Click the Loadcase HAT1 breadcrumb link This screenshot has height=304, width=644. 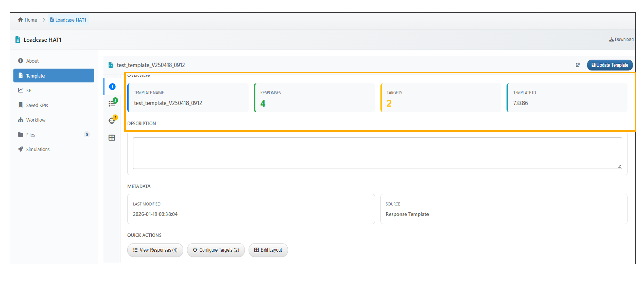pyautogui.click(x=68, y=20)
